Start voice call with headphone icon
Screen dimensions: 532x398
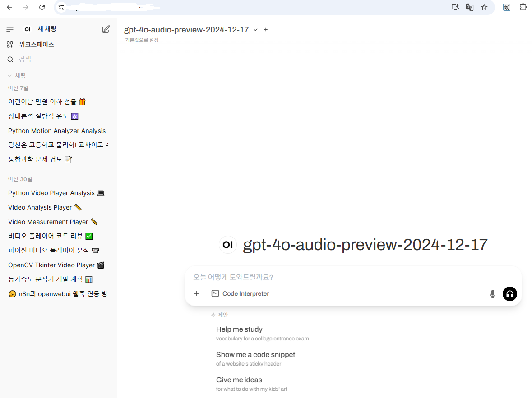509,294
